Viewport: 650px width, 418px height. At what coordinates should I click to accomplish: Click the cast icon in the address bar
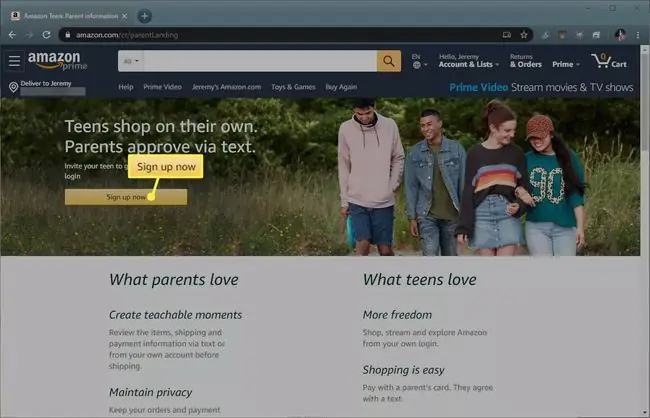coord(507,35)
